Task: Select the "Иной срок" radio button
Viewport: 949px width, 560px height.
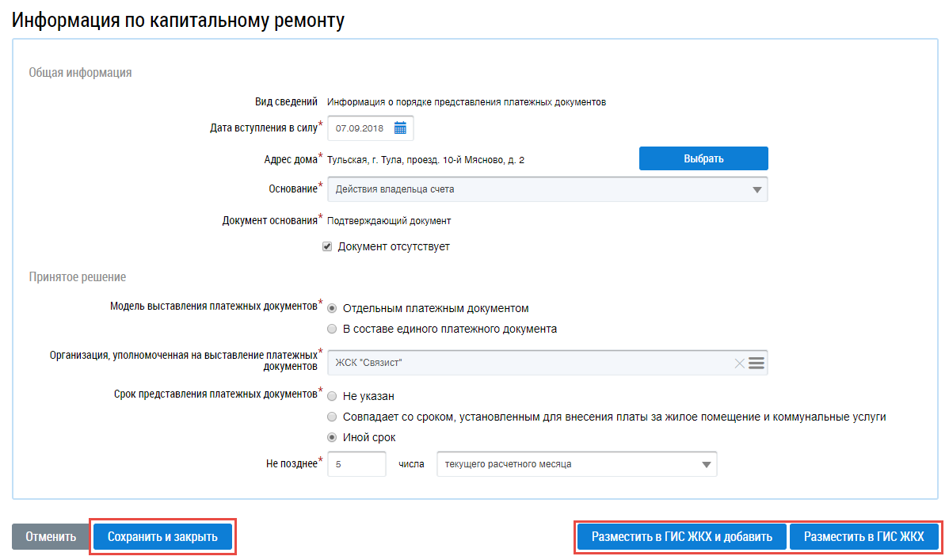Action: (332, 437)
